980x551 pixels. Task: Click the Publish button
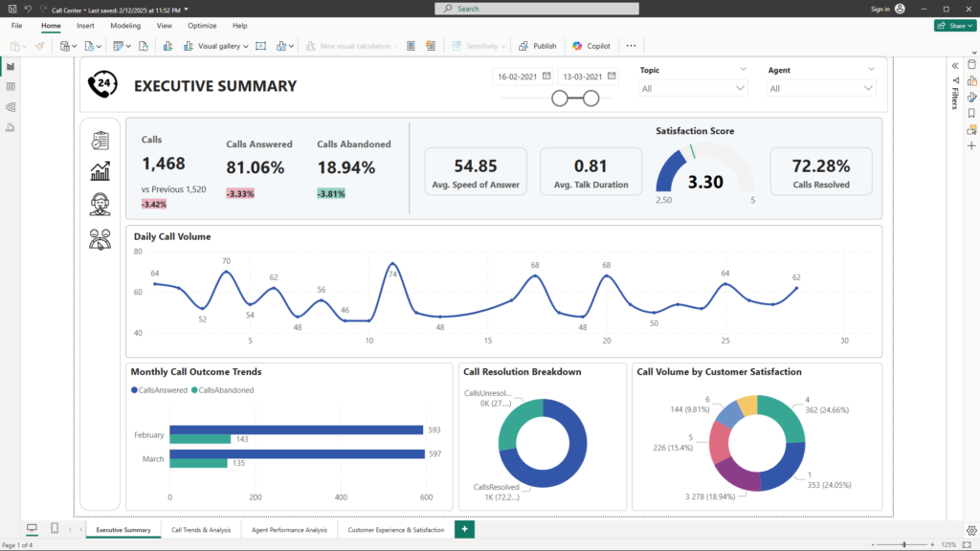pos(538,46)
